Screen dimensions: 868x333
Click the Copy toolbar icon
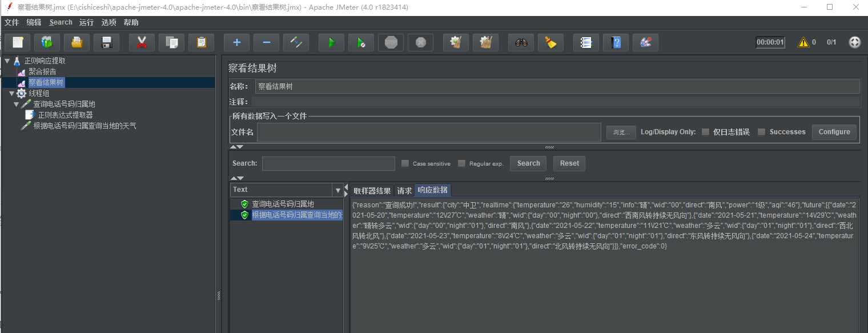pyautogui.click(x=171, y=42)
